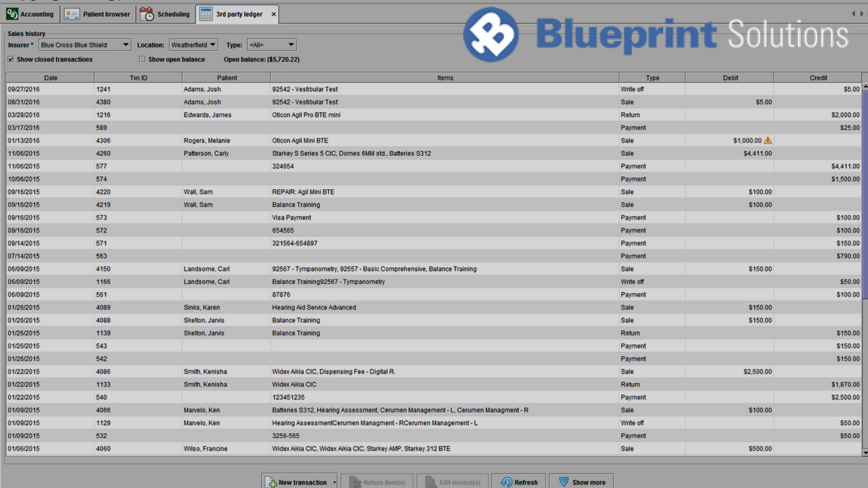Click the Patient browser tab icon
This screenshot has height=488, width=868.
[71, 14]
